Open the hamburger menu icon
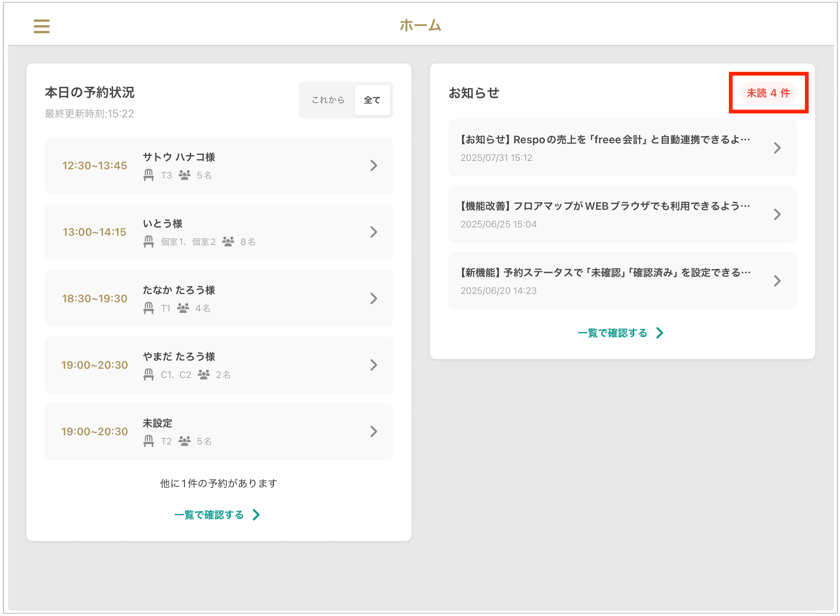The width and height of the screenshot is (840, 616). pos(41,26)
